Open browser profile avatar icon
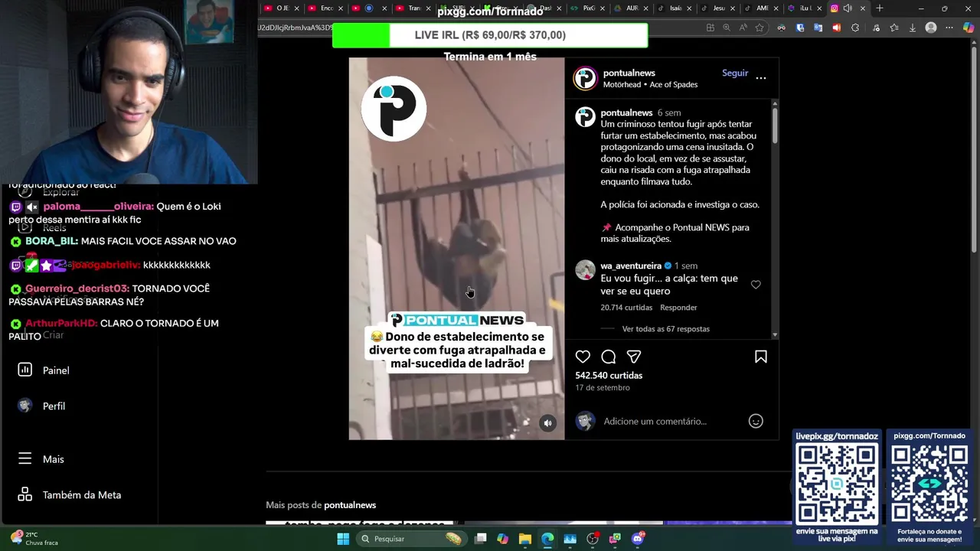Image resolution: width=980 pixels, height=551 pixels. [x=931, y=28]
